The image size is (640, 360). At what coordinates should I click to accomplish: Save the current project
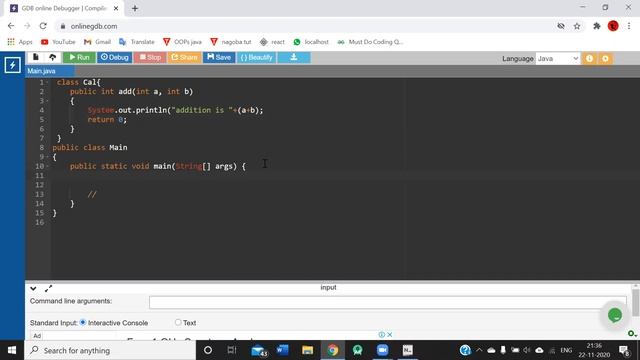pyautogui.click(x=219, y=57)
